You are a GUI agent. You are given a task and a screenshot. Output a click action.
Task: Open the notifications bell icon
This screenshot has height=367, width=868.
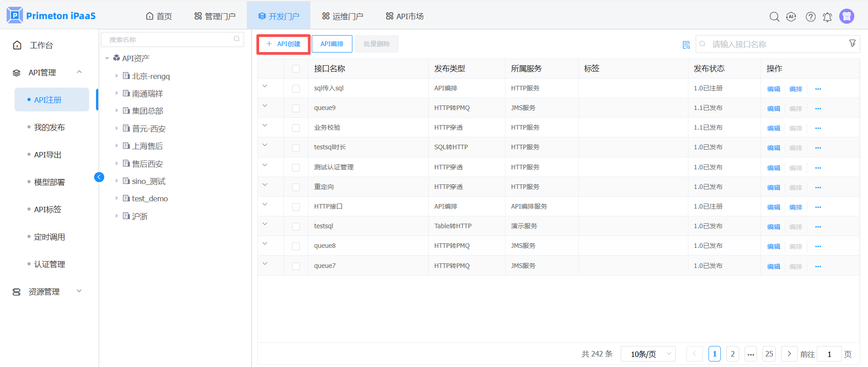pos(827,17)
